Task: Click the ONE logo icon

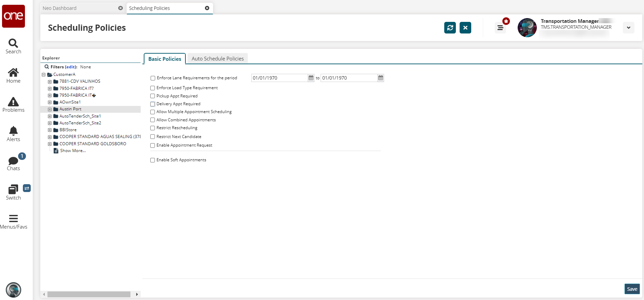Action: point(14,16)
